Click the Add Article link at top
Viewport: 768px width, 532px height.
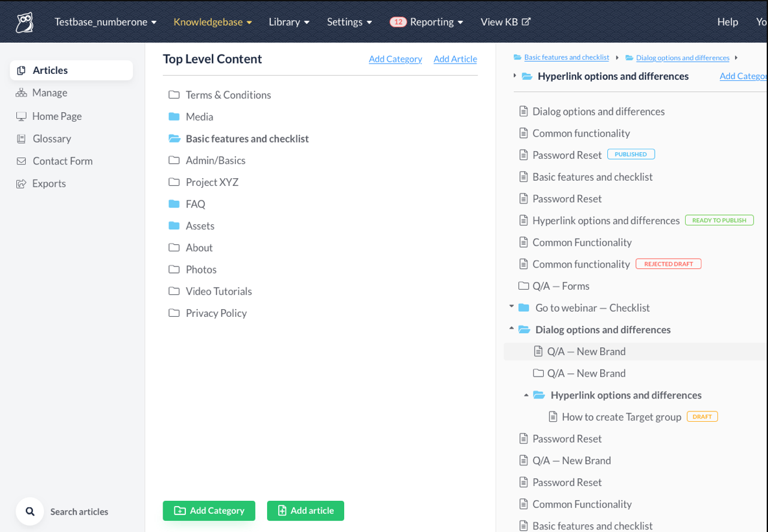click(x=455, y=59)
